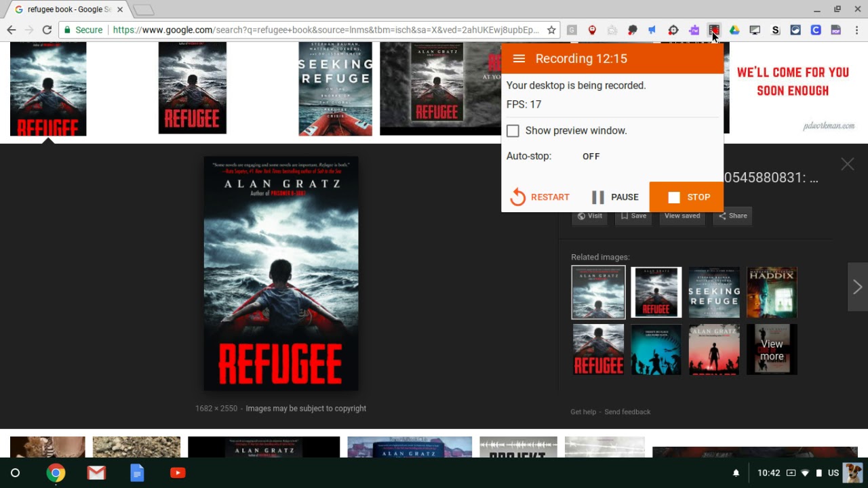Close the expanded image preview panel
This screenshot has height=488, width=868.
848,164
